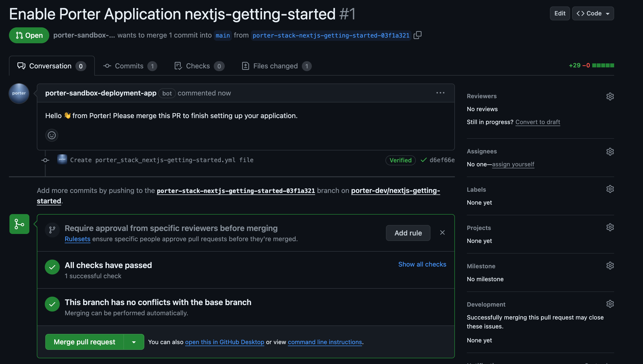
Task: Expand the merge method dropdown arrow
Action: (x=134, y=342)
